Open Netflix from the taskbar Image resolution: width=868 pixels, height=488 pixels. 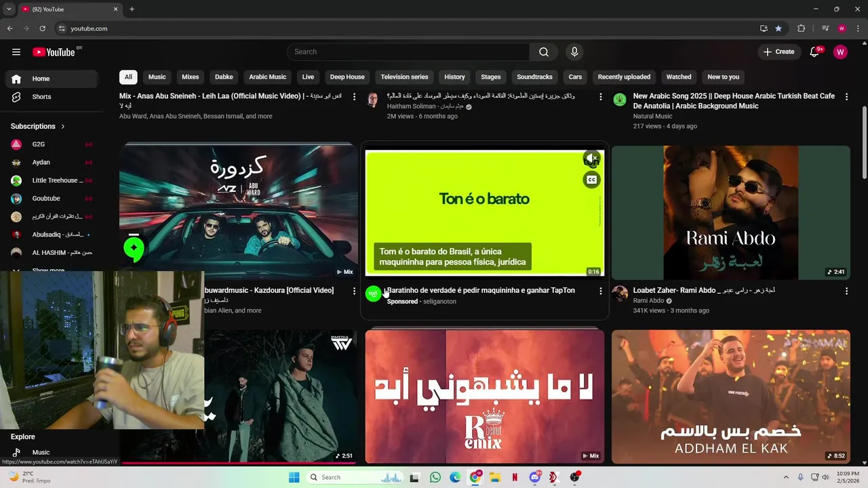click(515, 477)
